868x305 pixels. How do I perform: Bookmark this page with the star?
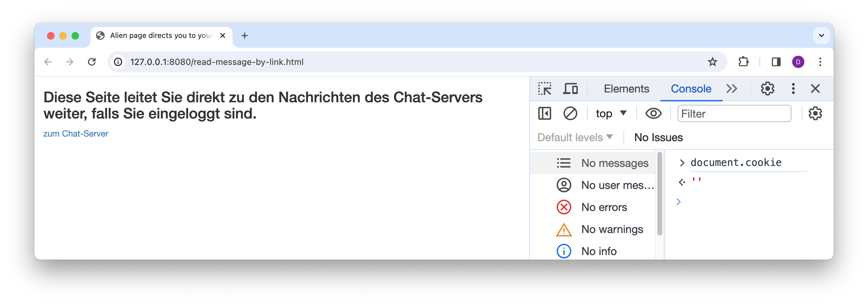[712, 62]
